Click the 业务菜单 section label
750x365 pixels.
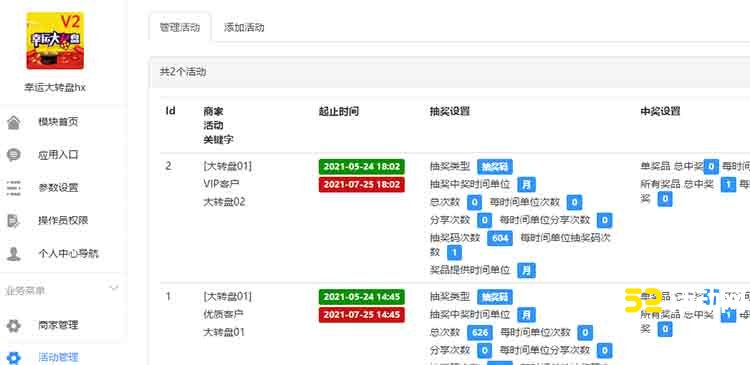pyautogui.click(x=25, y=290)
